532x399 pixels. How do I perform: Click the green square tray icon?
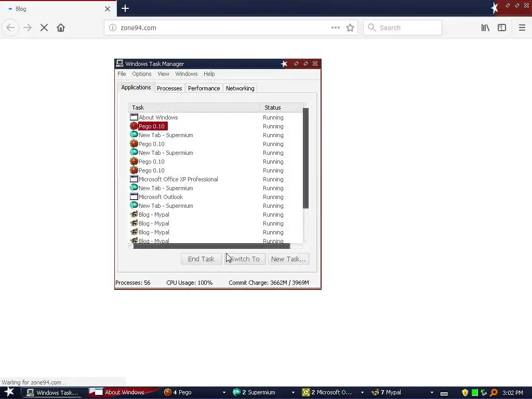[x=475, y=393]
